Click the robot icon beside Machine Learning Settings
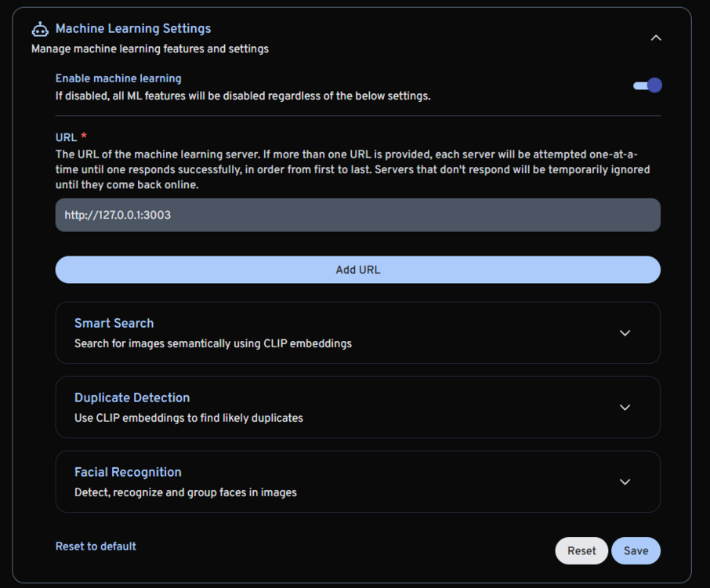This screenshot has height=588, width=710. point(40,29)
